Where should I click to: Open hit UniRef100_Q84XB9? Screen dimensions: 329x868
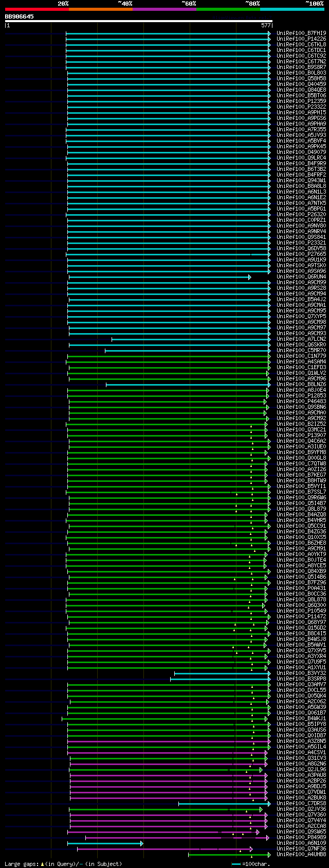(301, 571)
